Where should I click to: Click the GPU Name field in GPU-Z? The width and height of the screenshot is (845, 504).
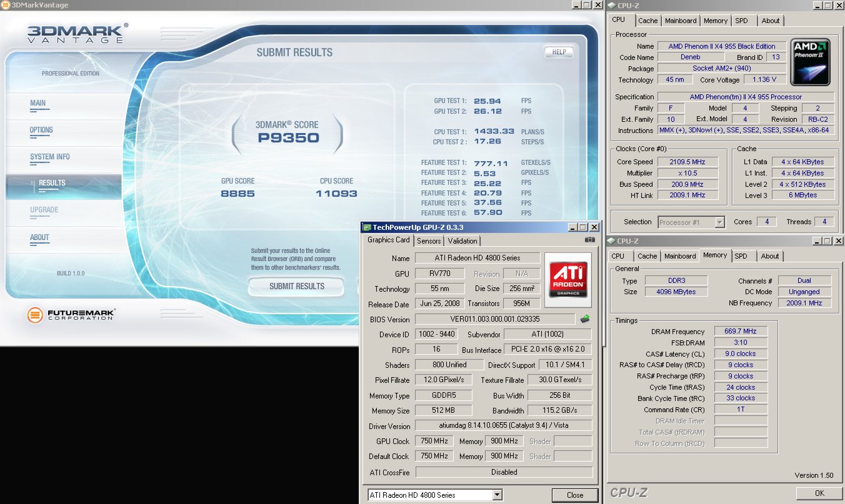pos(476,258)
